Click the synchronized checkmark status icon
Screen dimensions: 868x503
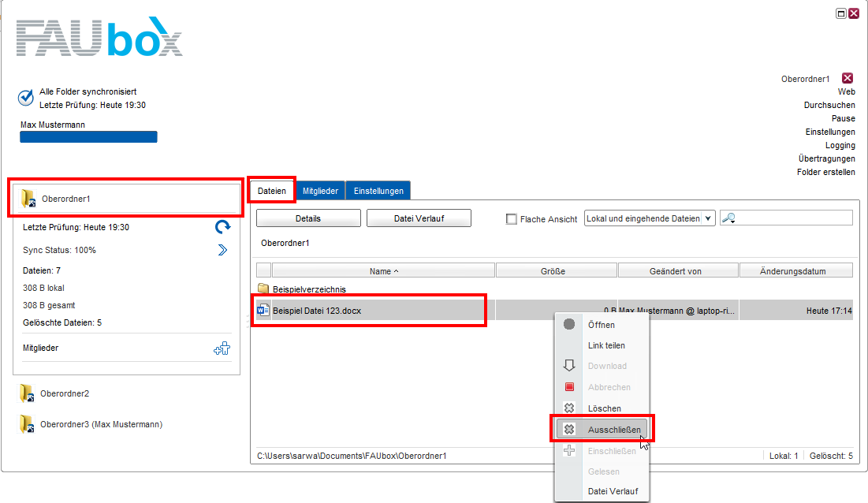coord(25,98)
